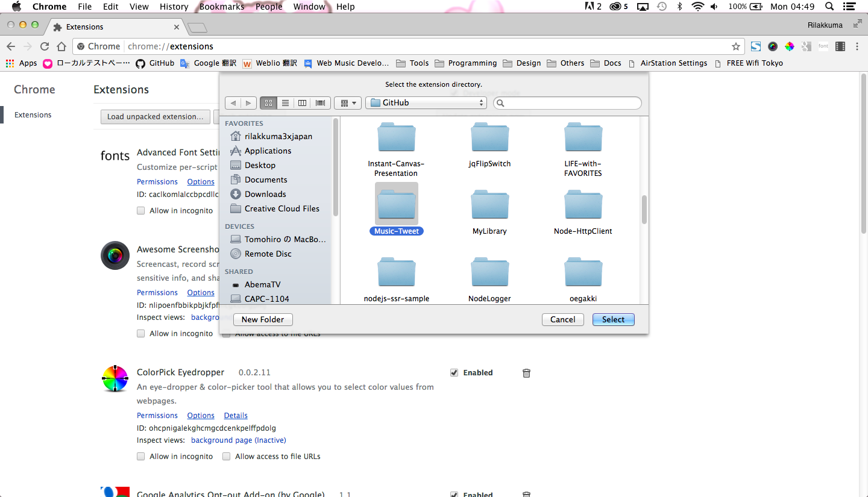This screenshot has width=868, height=497.
Task: Create a New Folder
Action: 263,320
